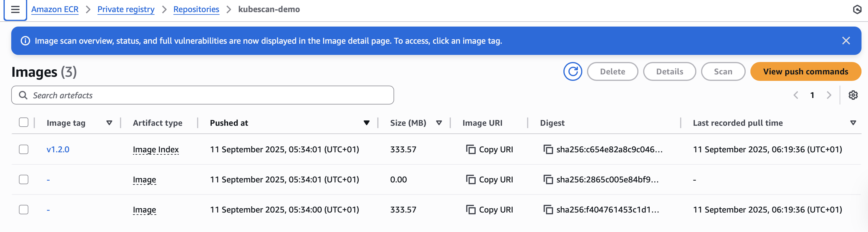Viewport: 868px width, 232px height.
Task: Navigate to Repositories breadcrumb
Action: coord(196,9)
